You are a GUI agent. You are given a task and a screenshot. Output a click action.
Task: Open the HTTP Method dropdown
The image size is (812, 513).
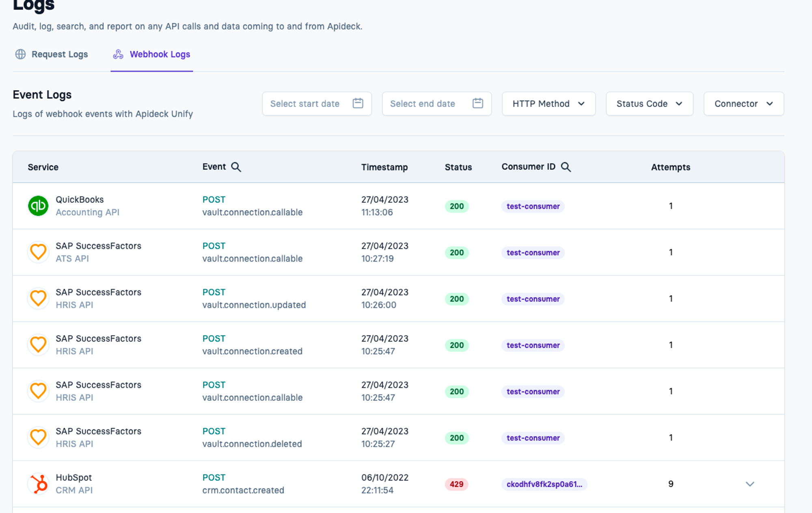[549, 104]
